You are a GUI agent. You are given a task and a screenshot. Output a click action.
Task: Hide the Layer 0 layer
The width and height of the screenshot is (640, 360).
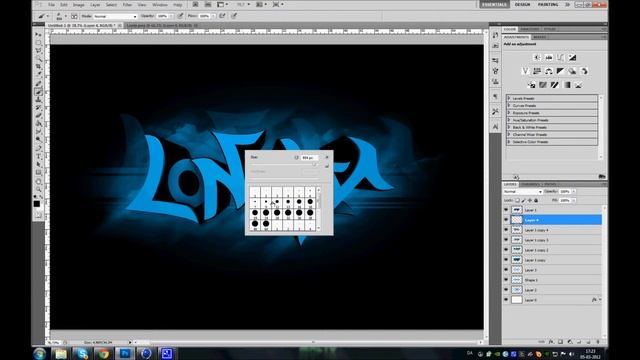(x=506, y=300)
